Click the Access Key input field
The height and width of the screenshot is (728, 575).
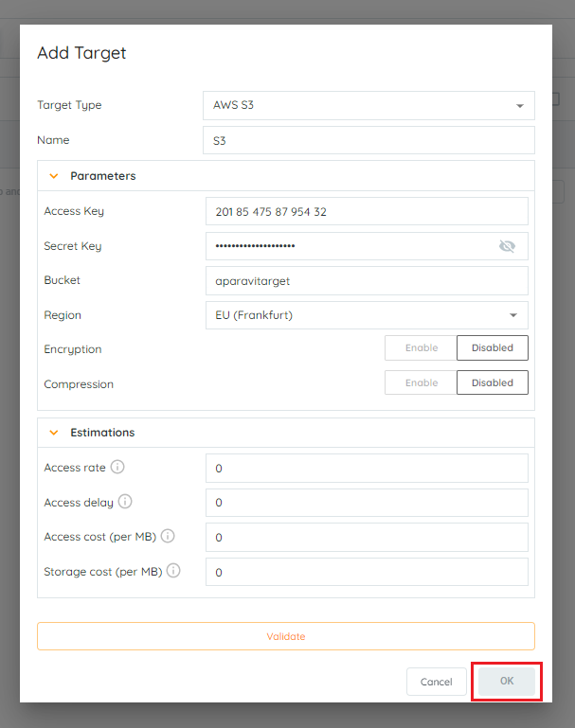pyautogui.click(x=367, y=211)
